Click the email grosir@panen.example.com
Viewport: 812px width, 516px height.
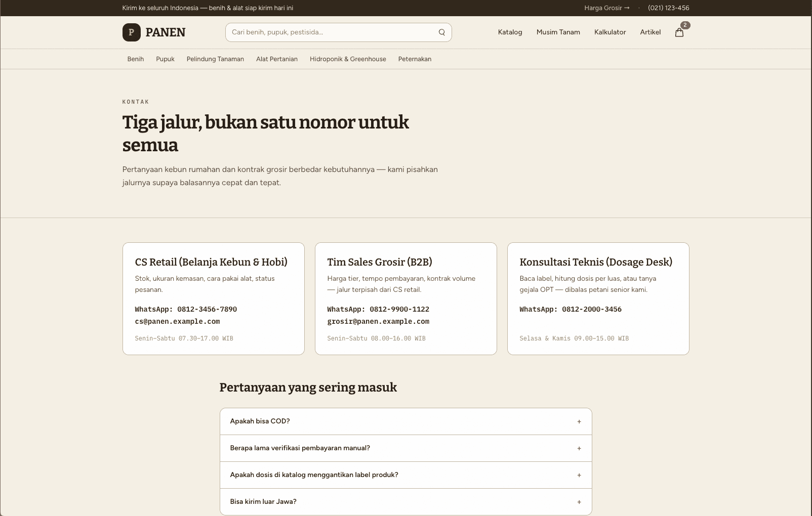[x=378, y=321]
